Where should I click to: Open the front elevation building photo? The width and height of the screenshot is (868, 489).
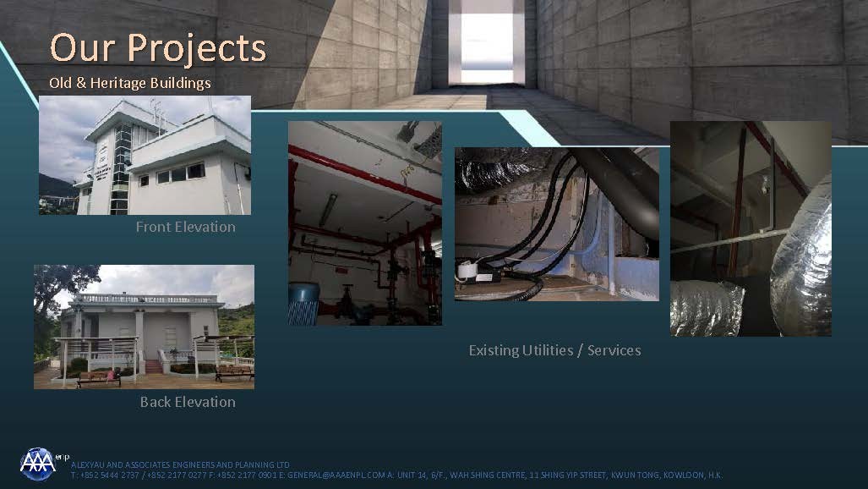(145, 155)
